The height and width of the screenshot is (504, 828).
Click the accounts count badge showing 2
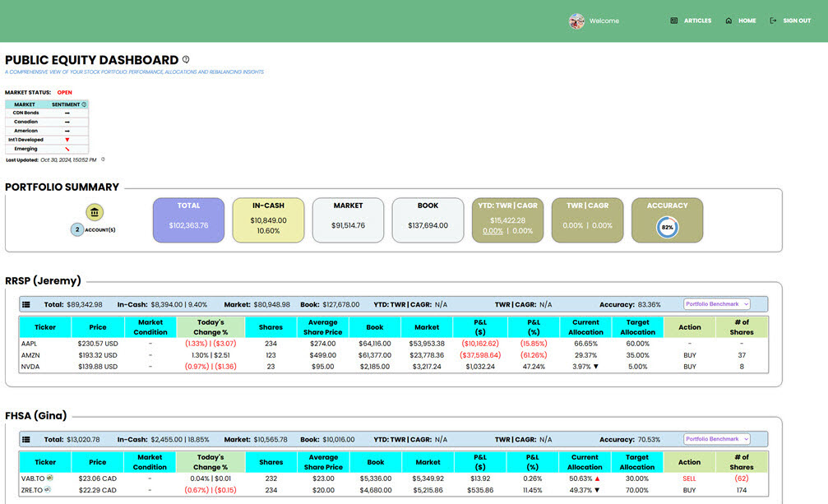77,229
